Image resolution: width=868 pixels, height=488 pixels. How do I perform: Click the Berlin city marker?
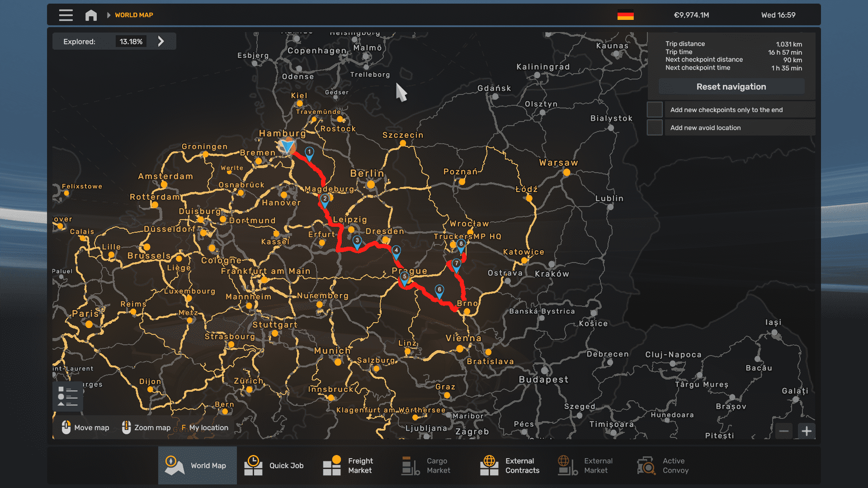371,184
